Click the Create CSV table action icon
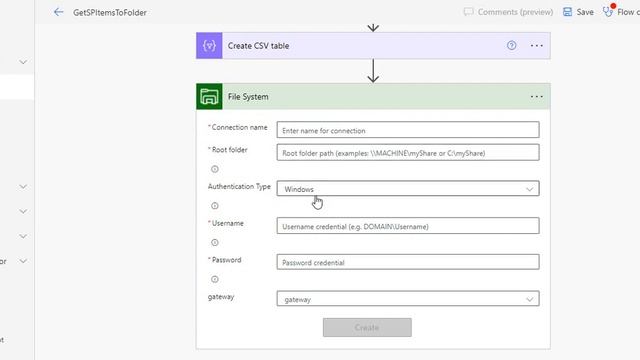The image size is (640, 360). click(x=209, y=46)
